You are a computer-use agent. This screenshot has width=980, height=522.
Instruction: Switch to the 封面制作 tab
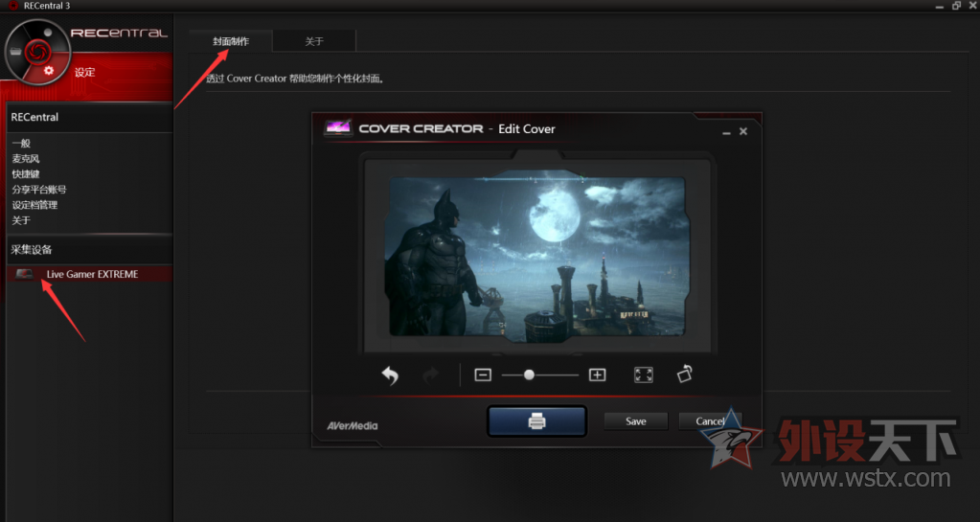[231, 41]
